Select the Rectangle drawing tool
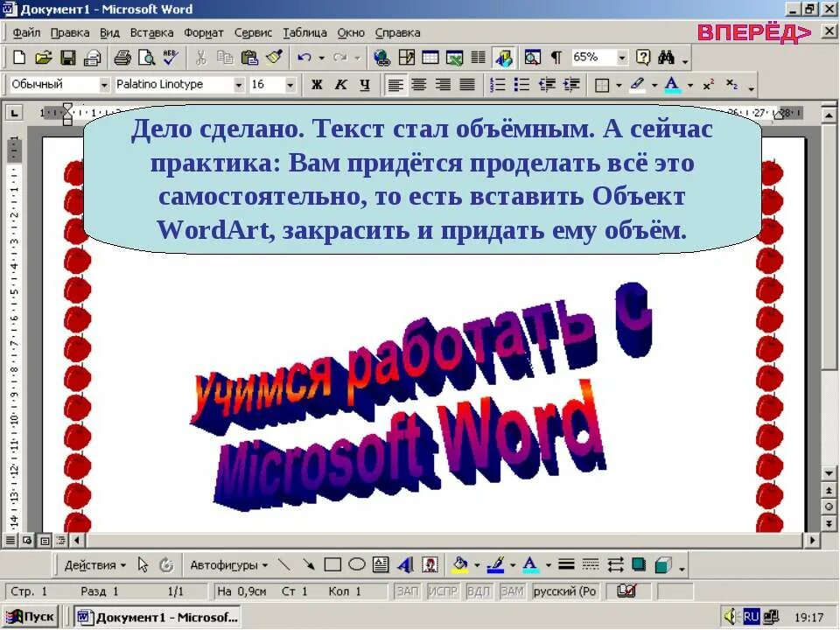 pyautogui.click(x=332, y=564)
